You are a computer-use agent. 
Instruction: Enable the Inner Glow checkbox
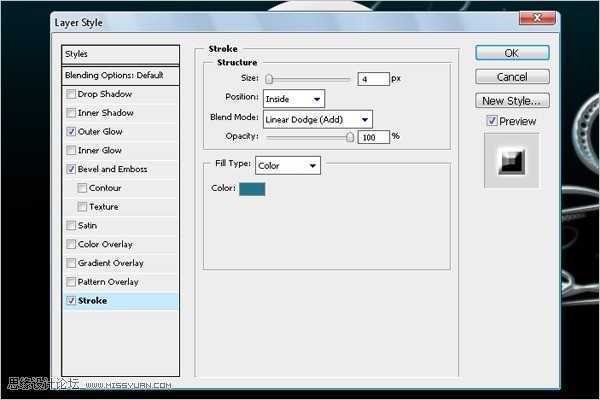coord(71,150)
